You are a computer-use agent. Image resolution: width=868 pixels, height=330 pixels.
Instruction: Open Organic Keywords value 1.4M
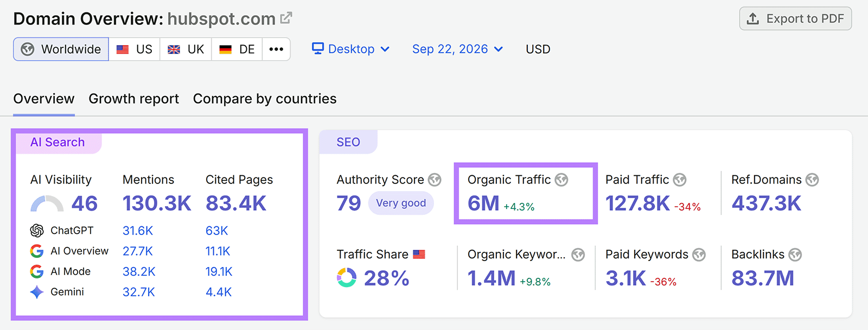pyautogui.click(x=492, y=278)
